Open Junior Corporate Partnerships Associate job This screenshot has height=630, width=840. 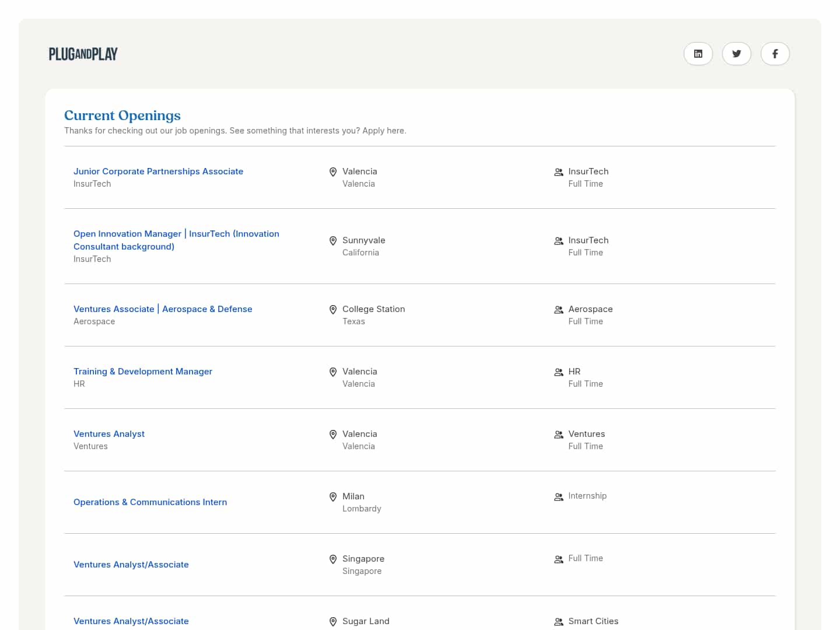click(x=158, y=171)
